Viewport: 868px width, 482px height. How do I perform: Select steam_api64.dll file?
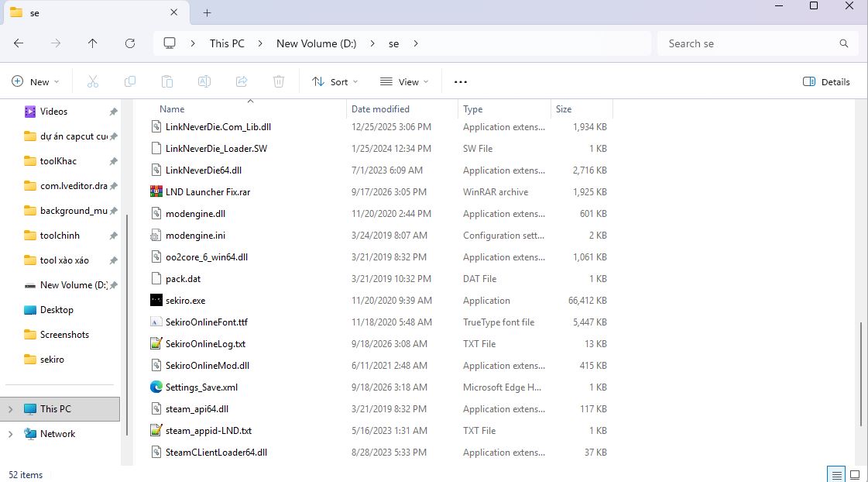tap(197, 409)
